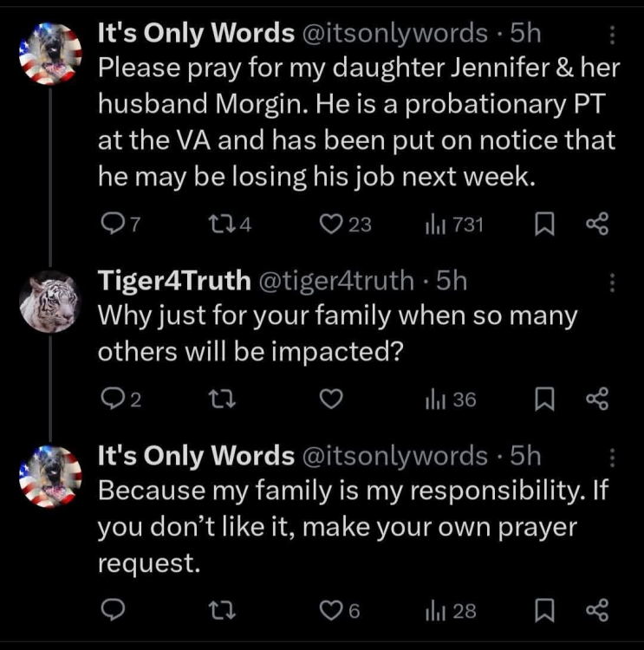Open more options on Tiger4Truth's tweet
The height and width of the screenshot is (650, 644).
[613, 282]
